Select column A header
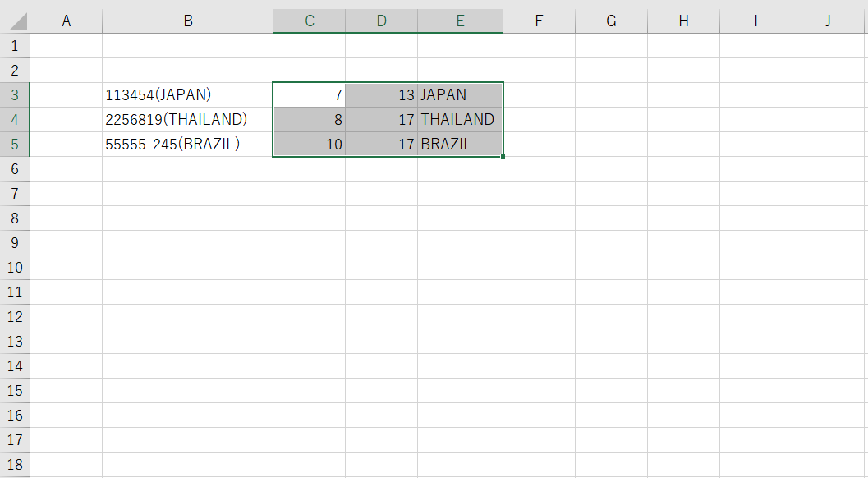 (x=66, y=21)
